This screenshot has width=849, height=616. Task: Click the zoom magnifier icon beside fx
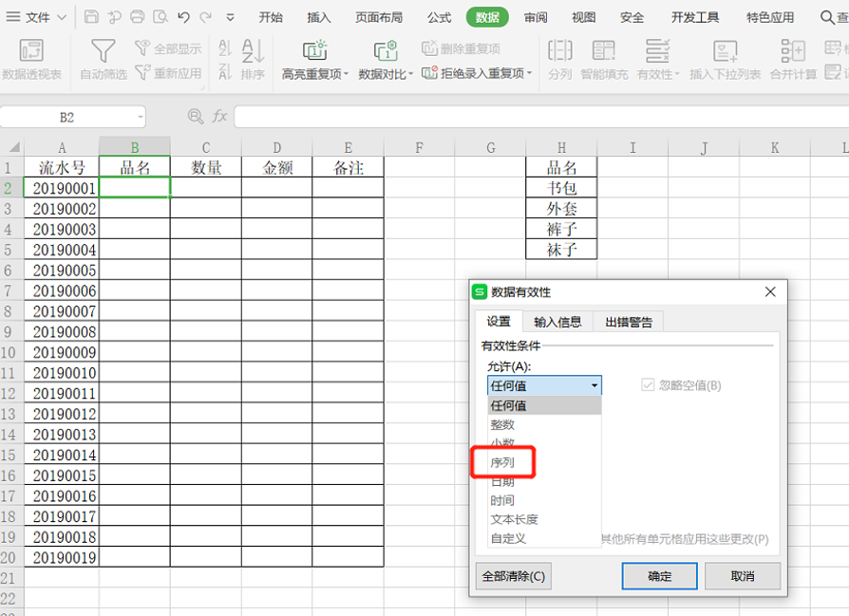click(196, 116)
